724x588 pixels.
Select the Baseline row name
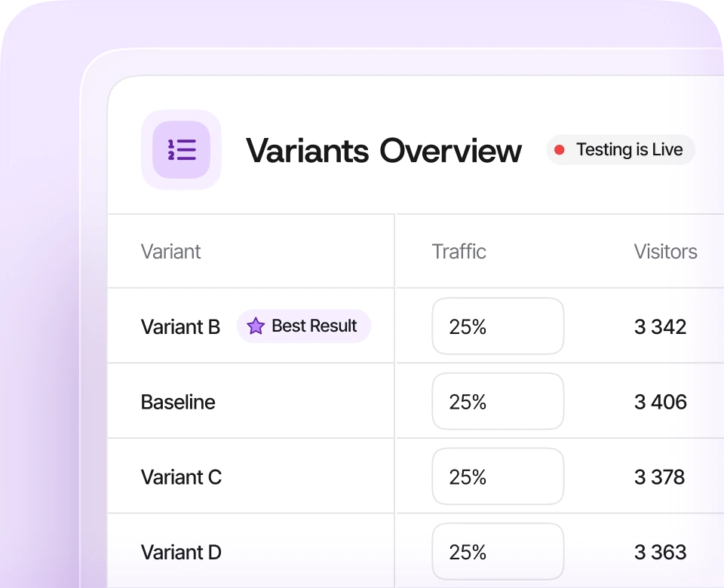[178, 402]
